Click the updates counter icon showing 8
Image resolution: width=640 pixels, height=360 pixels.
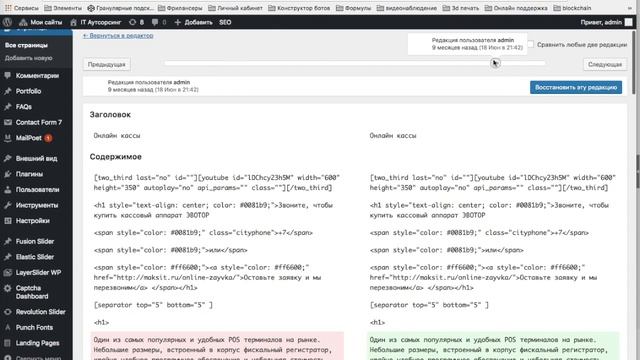click(136, 22)
